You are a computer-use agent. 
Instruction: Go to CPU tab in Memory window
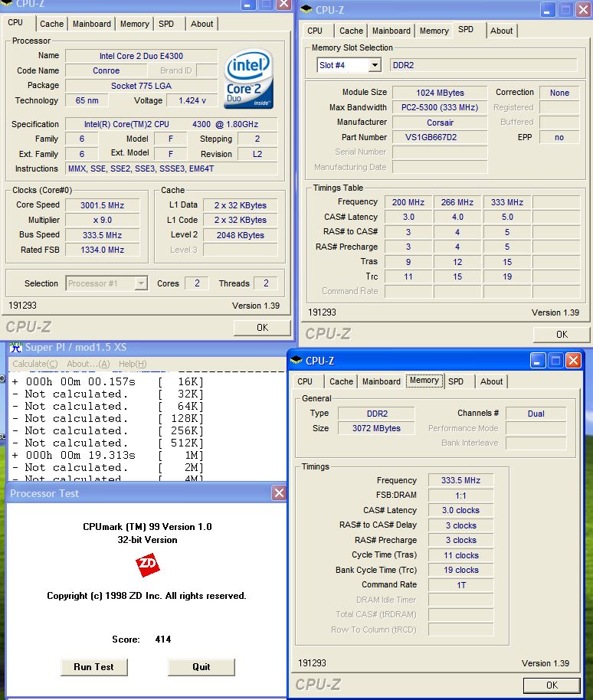(x=305, y=381)
